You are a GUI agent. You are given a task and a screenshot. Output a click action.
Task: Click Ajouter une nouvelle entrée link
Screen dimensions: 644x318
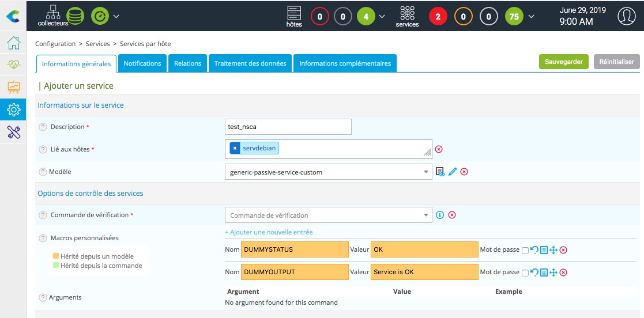click(269, 232)
